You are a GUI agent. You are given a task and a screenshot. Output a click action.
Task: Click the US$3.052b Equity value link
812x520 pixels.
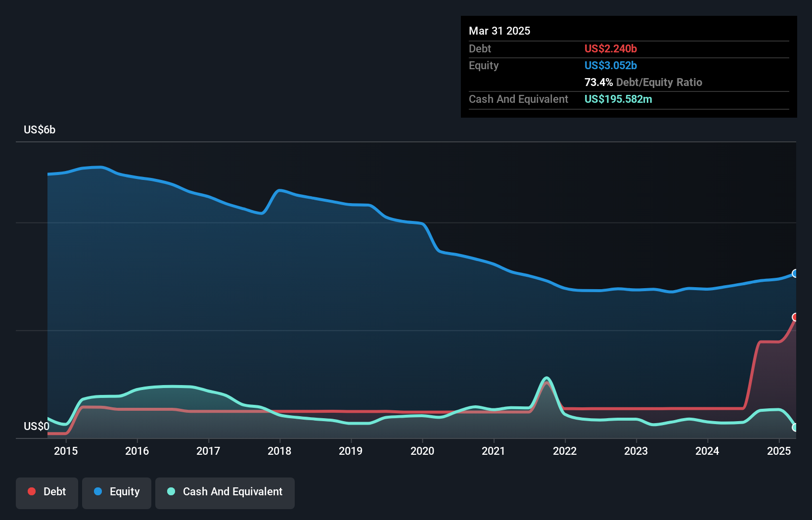coord(611,65)
